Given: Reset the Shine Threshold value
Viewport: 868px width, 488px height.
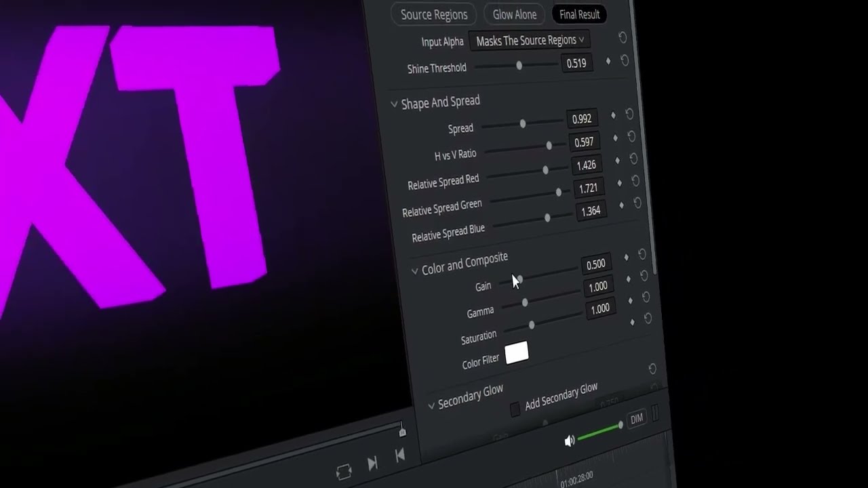Looking at the screenshot, I should coord(625,60).
